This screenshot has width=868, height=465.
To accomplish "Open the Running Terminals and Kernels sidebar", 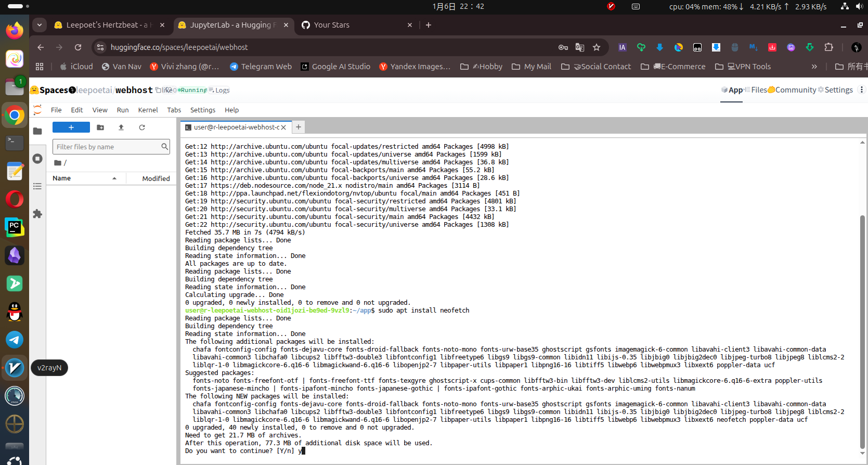I will click(x=37, y=159).
